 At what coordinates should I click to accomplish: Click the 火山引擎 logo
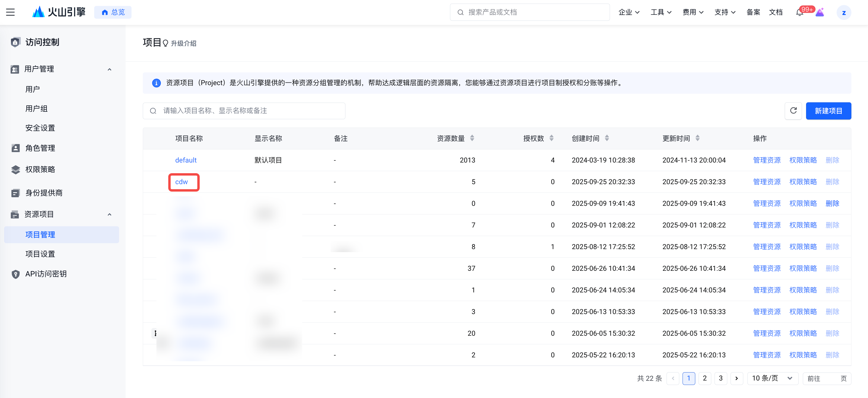pyautogui.click(x=59, y=12)
